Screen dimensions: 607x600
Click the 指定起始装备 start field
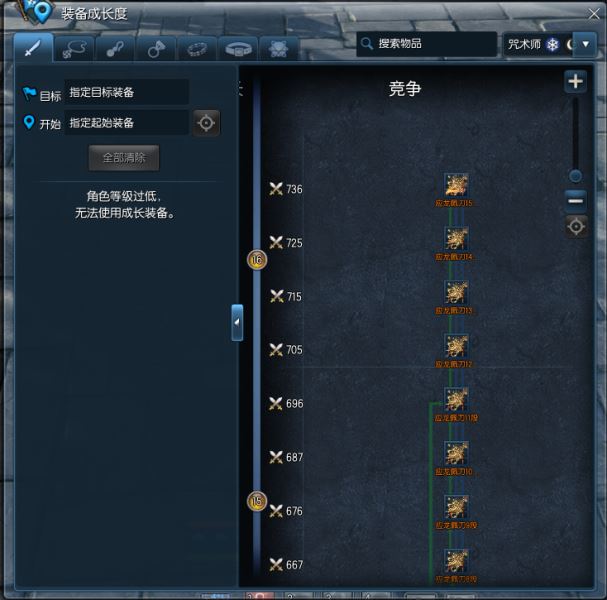tap(127, 123)
